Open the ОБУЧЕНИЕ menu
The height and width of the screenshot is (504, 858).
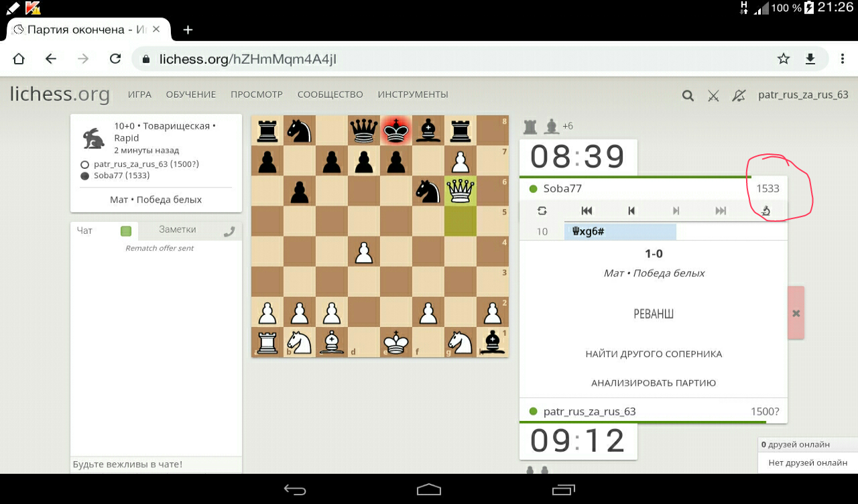click(x=191, y=94)
